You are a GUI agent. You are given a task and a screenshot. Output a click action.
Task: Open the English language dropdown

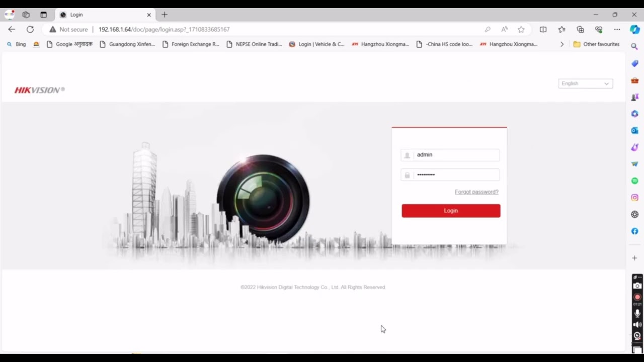click(586, 83)
